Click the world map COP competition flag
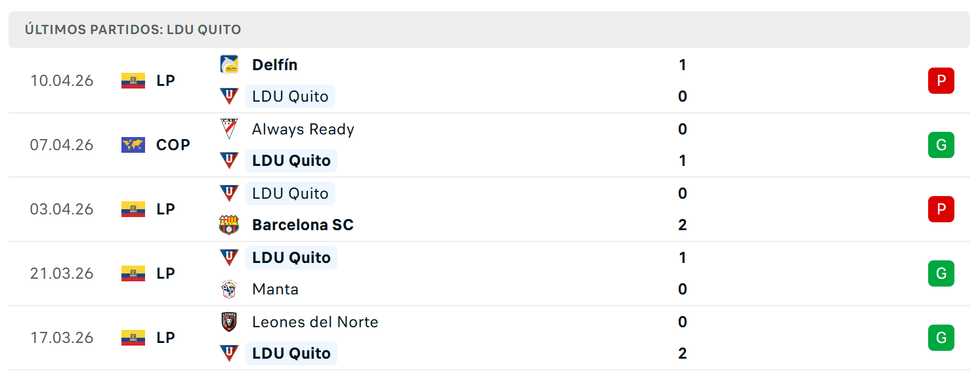Screen dimensions: 980x381 [133, 145]
